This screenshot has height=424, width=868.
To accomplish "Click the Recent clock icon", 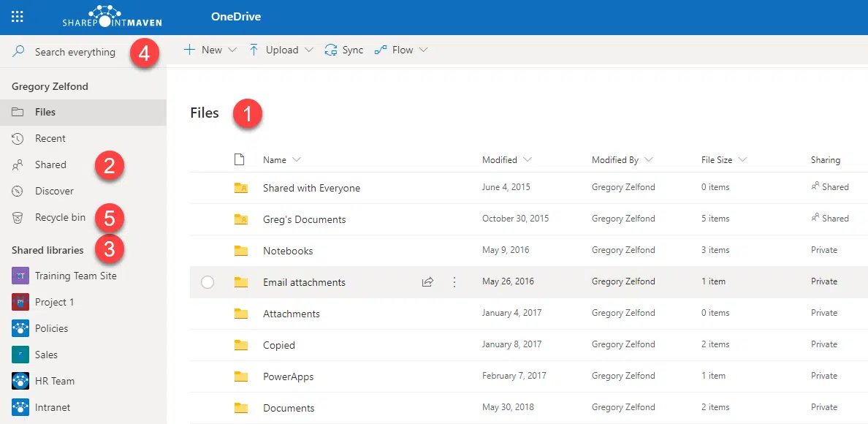I will click(18, 138).
